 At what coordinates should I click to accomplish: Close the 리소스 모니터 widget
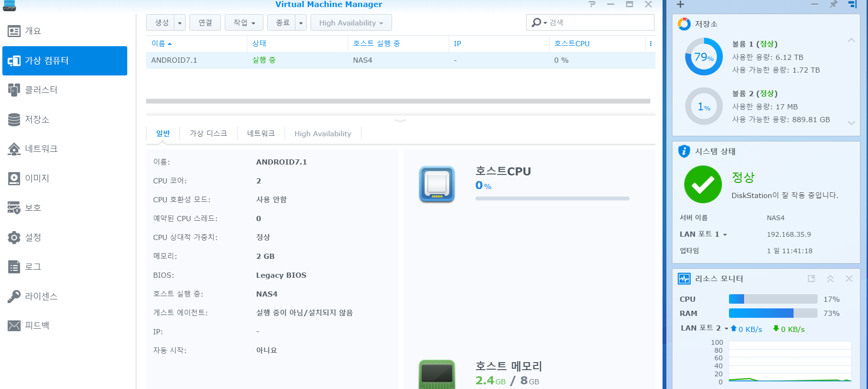849,279
